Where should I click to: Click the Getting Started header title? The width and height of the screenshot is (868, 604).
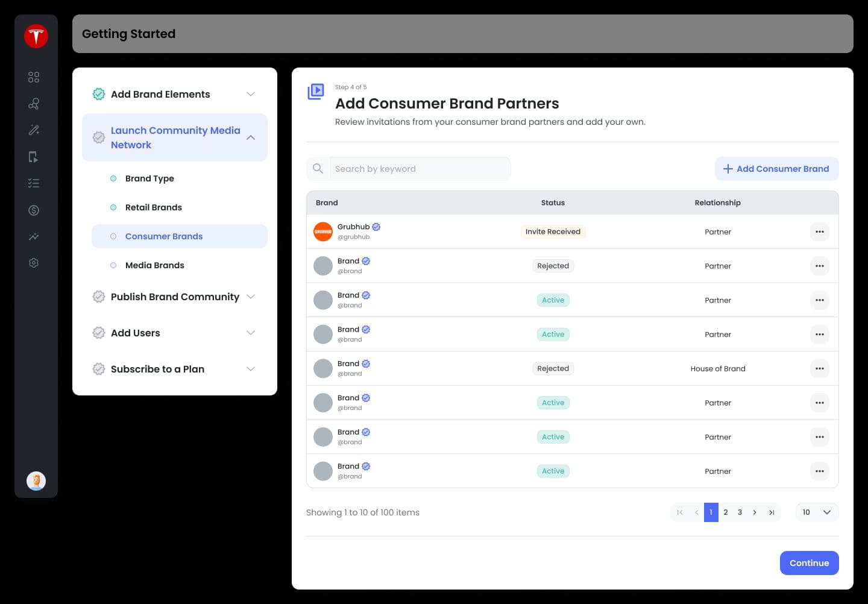(x=128, y=34)
